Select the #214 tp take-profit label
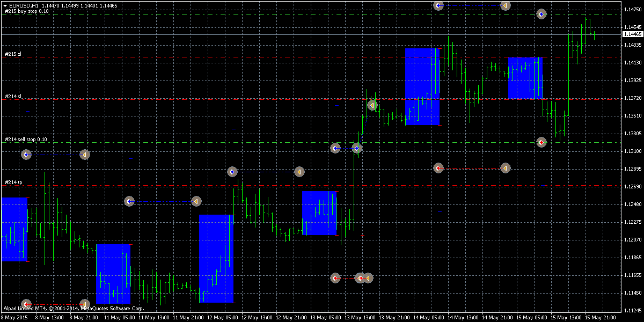 click(13, 182)
